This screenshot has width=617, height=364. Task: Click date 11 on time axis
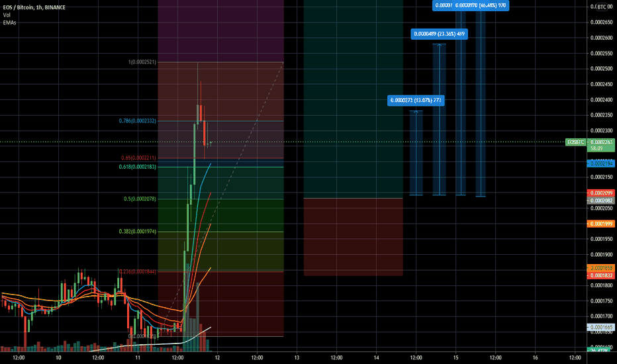click(138, 357)
